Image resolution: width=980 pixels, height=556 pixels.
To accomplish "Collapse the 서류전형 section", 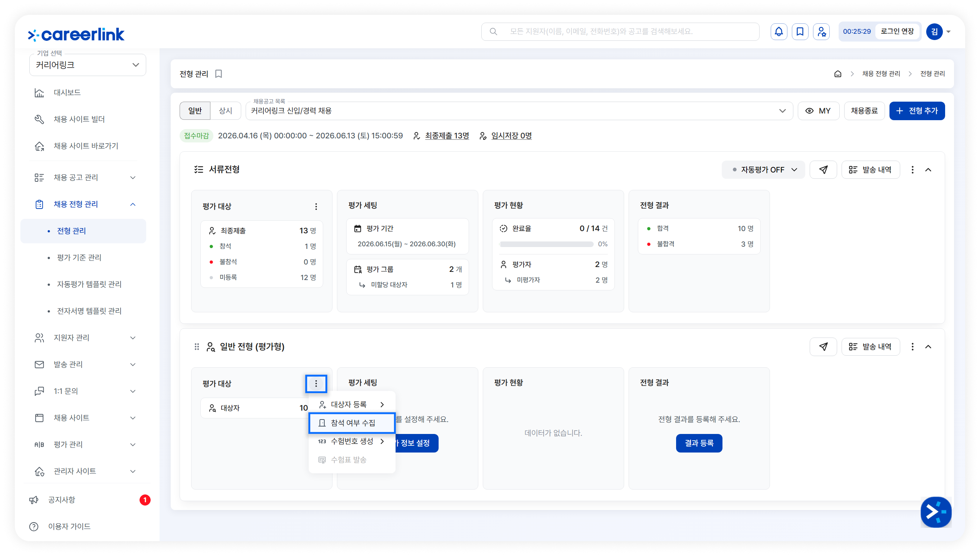I will coord(928,170).
